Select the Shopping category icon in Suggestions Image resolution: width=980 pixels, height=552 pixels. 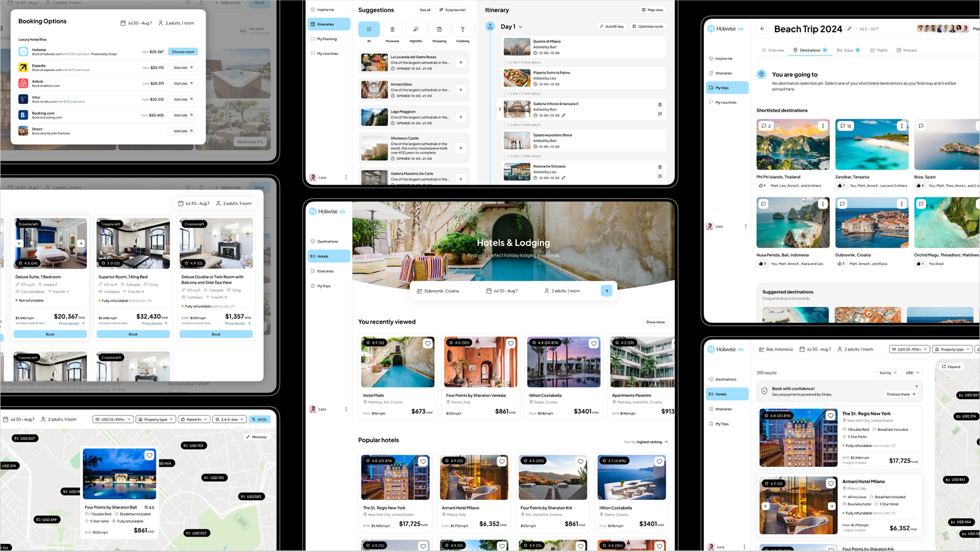coord(439,30)
